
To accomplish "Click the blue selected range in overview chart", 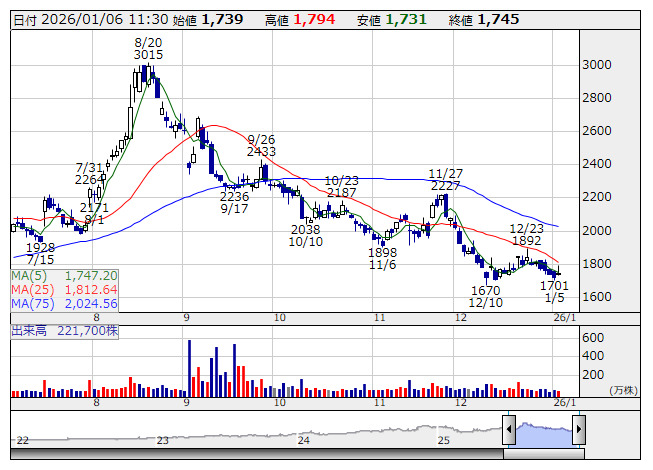I will [543, 431].
